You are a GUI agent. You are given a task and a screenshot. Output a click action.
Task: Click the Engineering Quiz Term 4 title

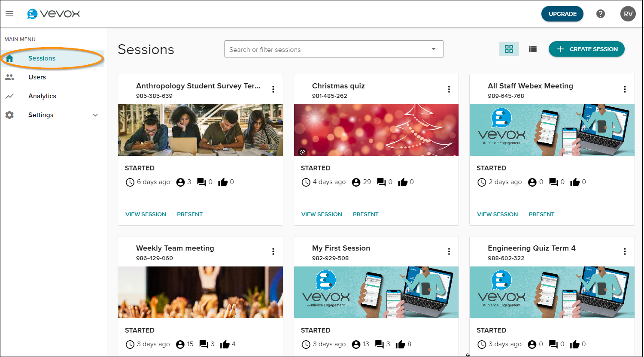click(532, 248)
